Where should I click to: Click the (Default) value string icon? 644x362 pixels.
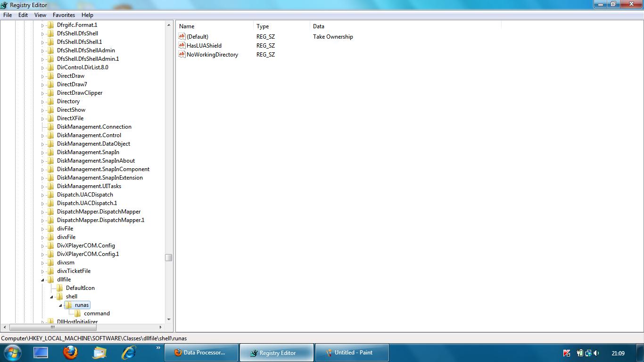click(182, 36)
